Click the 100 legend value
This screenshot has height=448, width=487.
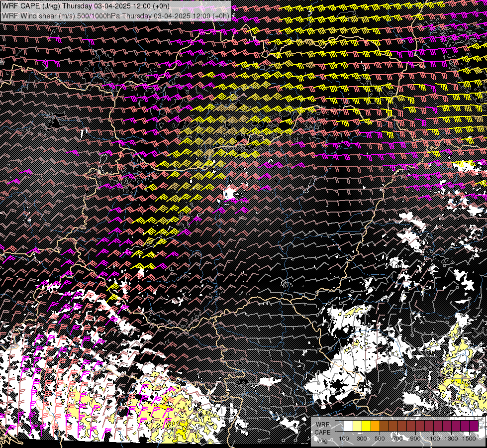pos(344,439)
